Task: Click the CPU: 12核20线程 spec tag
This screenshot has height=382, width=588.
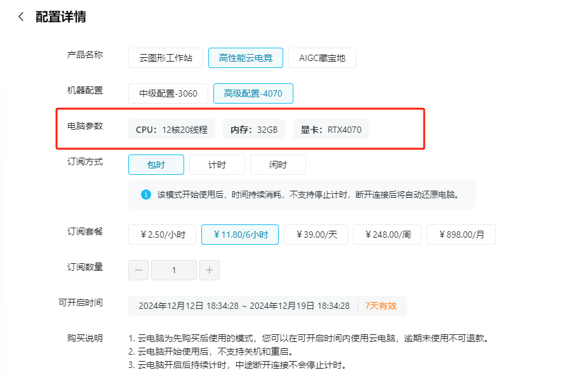Action: coord(171,130)
